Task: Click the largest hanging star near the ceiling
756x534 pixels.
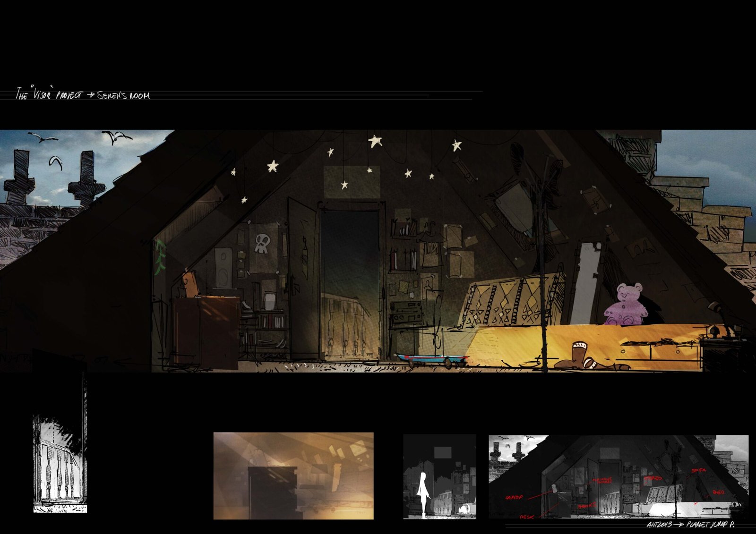Action: tap(375, 141)
